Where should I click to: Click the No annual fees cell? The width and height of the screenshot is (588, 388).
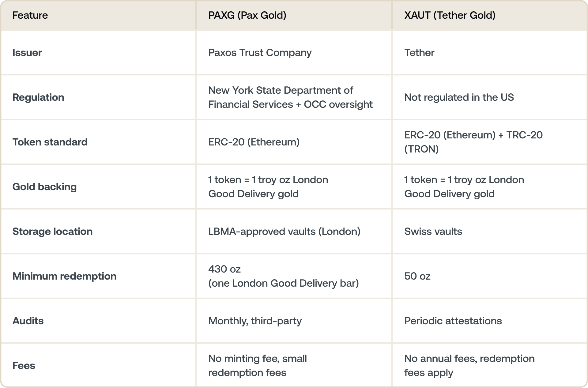(469, 366)
